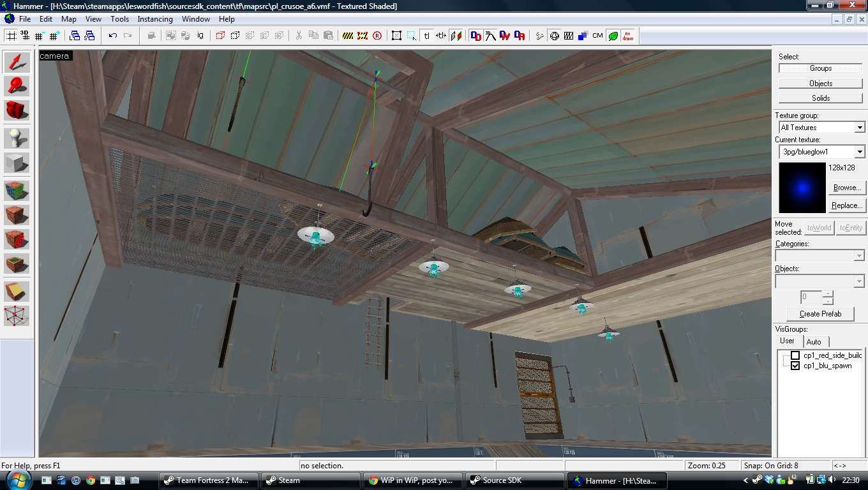Viewport: 868px width, 490px height.
Task: Click the Collision Models 'CM' icon
Action: pyautogui.click(x=597, y=36)
